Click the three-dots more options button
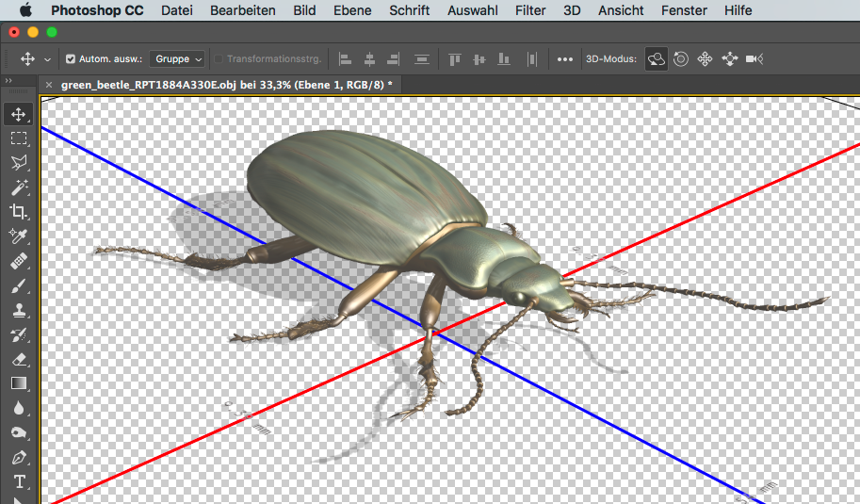The height and width of the screenshot is (504, 860). (564, 58)
